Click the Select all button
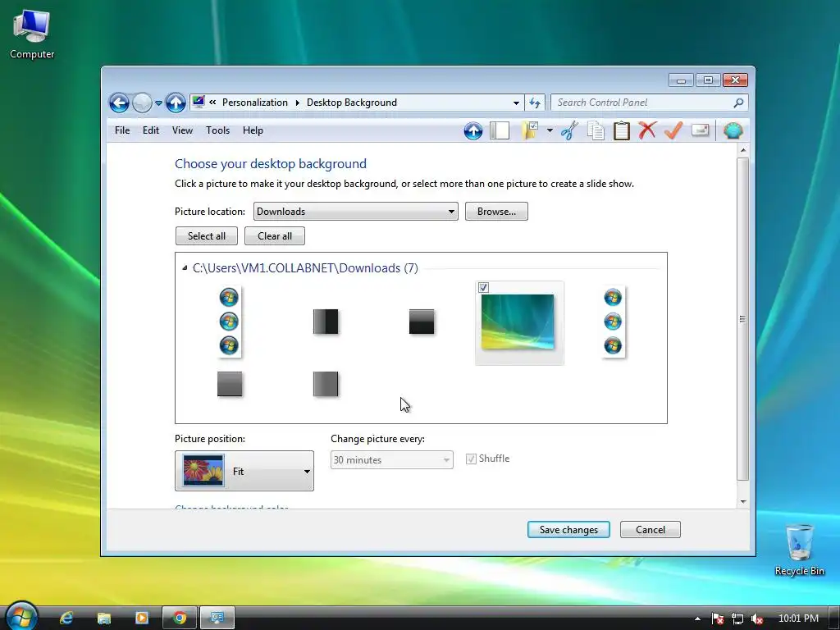The width and height of the screenshot is (840, 630). coord(206,235)
